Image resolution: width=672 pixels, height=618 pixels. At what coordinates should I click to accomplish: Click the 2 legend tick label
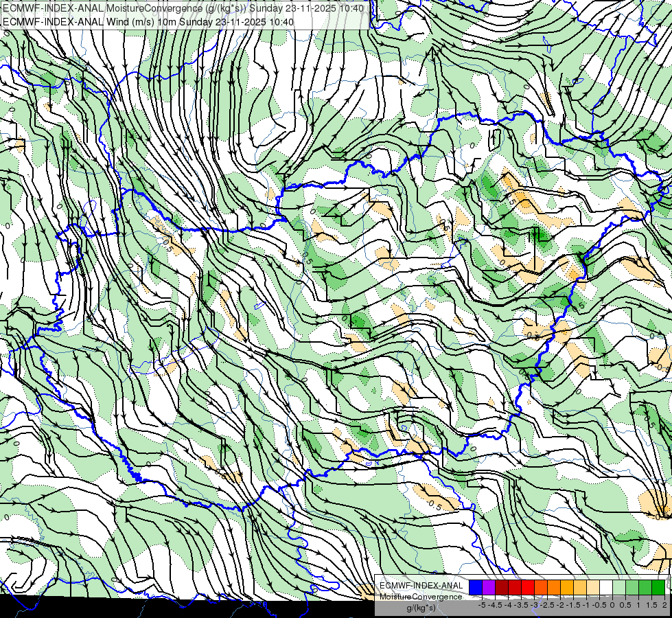point(664,606)
